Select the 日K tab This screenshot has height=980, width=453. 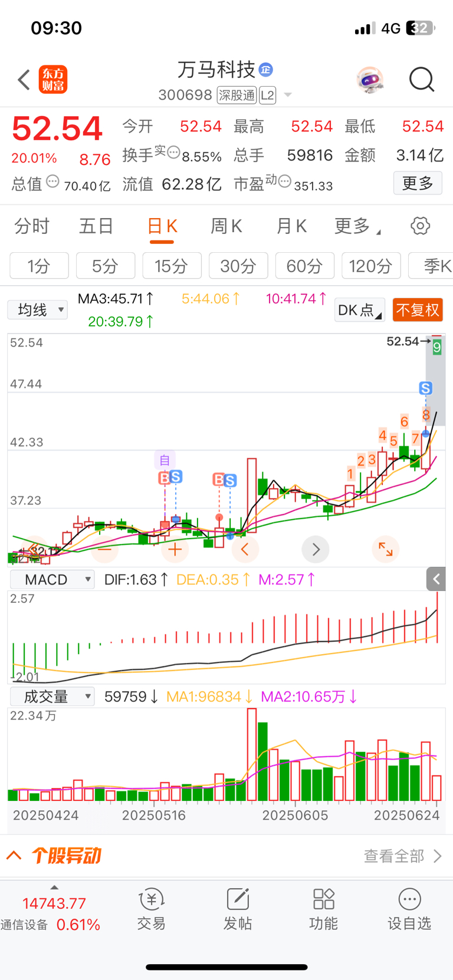(162, 226)
